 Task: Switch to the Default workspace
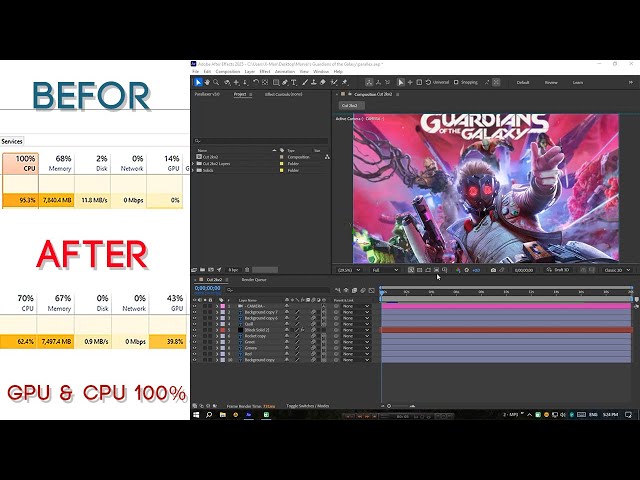tap(523, 82)
